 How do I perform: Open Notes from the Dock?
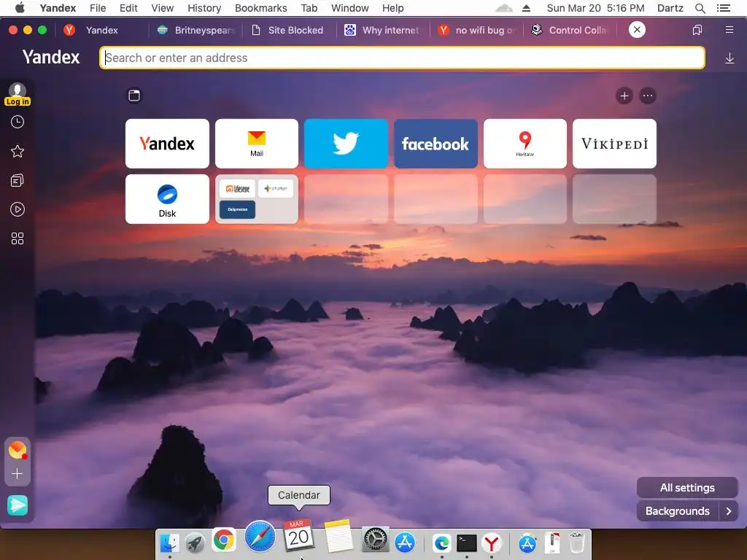pos(338,536)
